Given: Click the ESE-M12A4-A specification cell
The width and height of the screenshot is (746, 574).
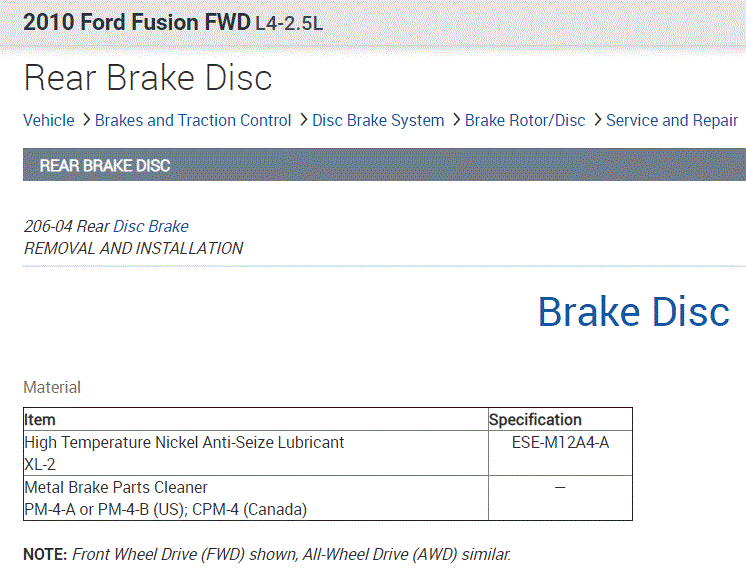Looking at the screenshot, I should click(559, 442).
